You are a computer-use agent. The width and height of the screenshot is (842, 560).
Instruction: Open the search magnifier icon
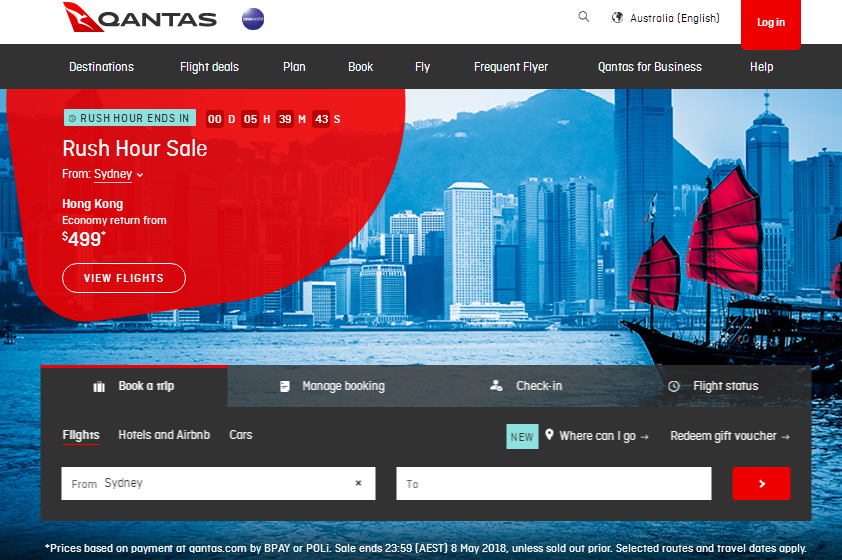(x=584, y=17)
